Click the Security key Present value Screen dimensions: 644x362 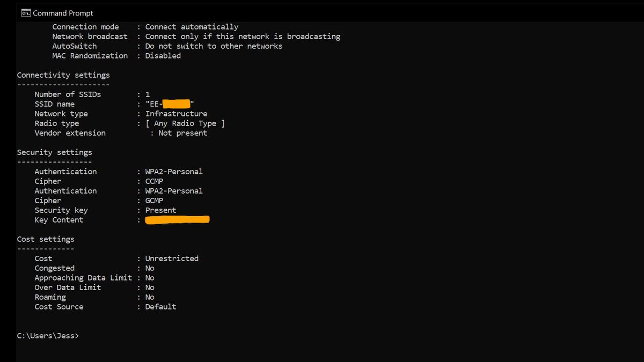click(160, 210)
